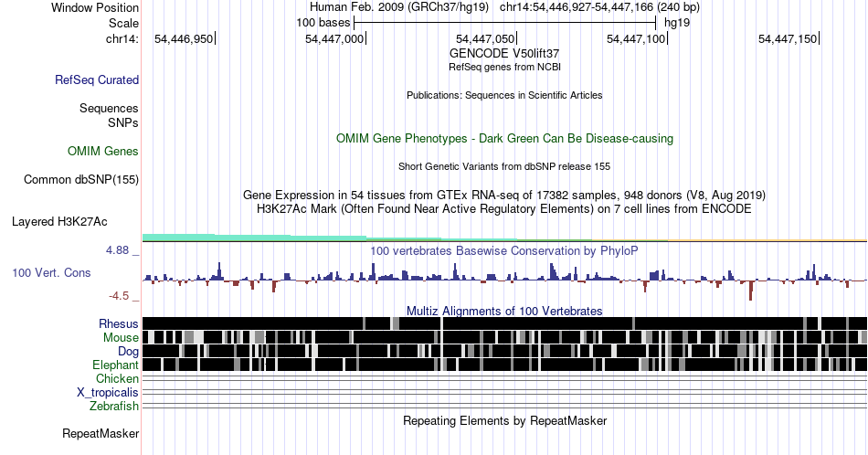The image size is (868, 455).
Task: Click the Rhesus alignment bar
Action: (x=504, y=323)
